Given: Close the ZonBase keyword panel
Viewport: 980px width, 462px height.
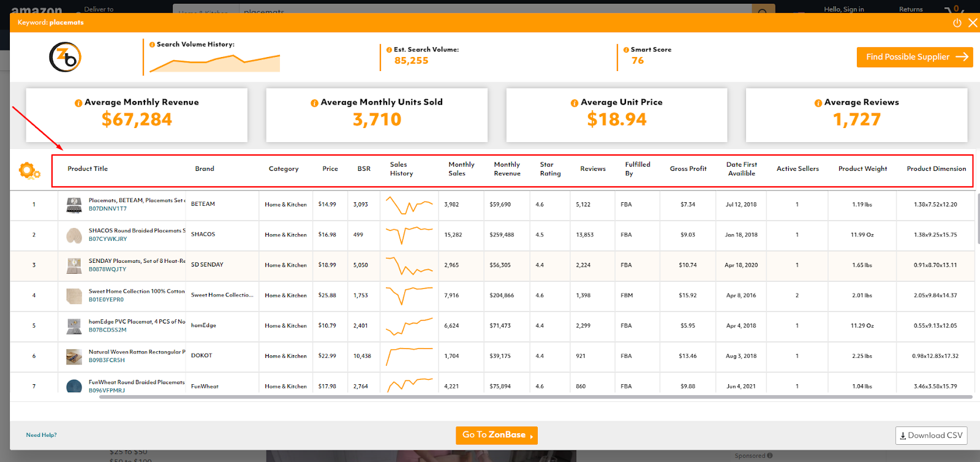Looking at the screenshot, I should coord(973,23).
